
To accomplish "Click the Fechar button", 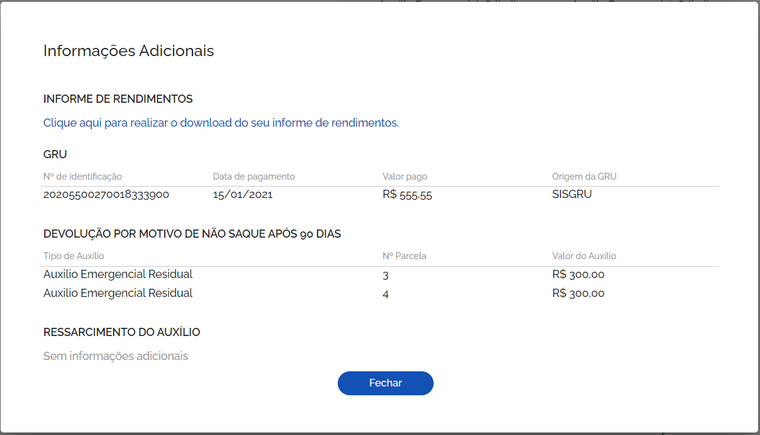I will [385, 383].
